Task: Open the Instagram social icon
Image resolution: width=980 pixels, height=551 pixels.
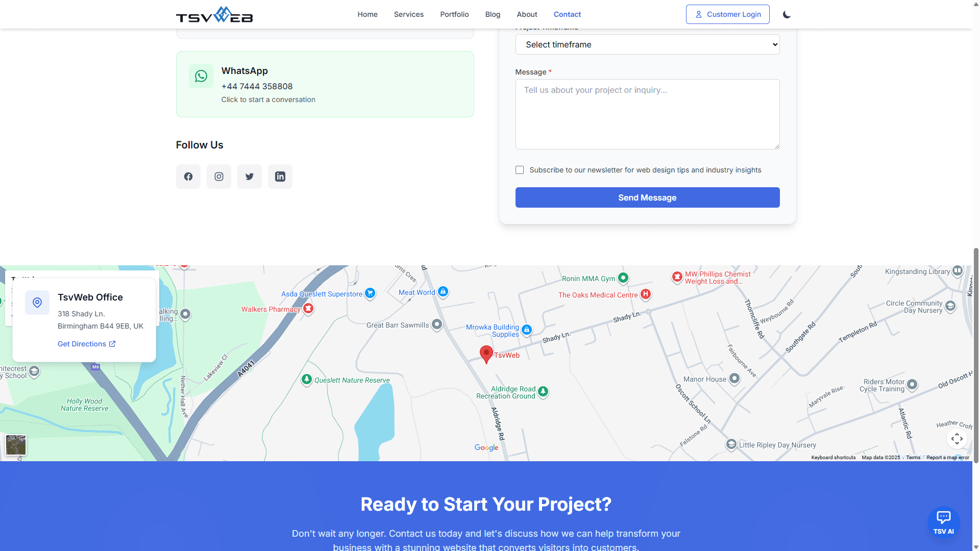Action: click(x=219, y=177)
